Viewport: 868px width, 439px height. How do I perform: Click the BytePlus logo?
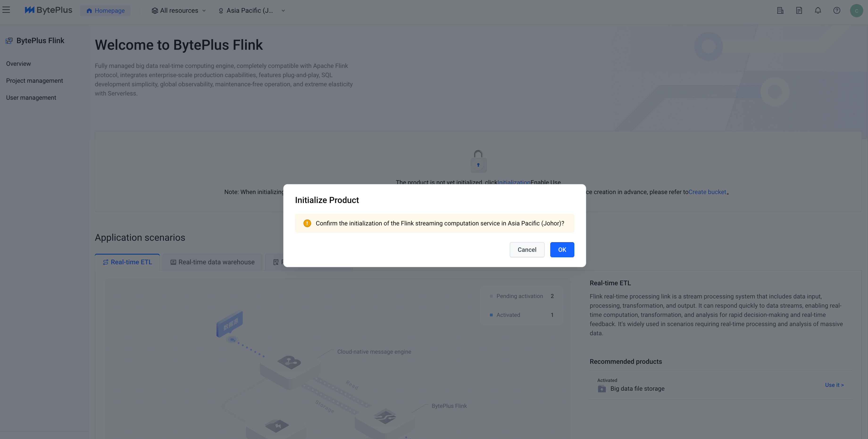49,10
